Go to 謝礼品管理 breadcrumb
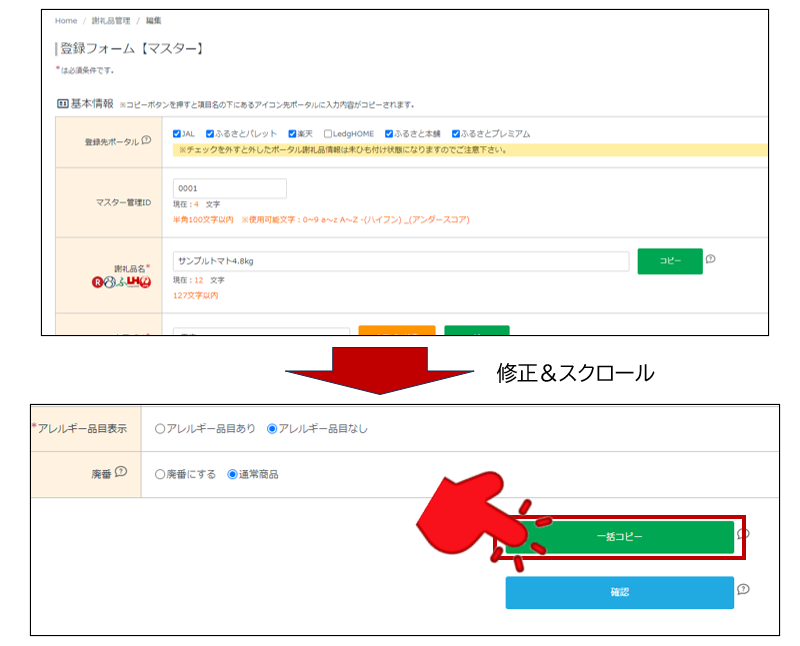This screenshot has height=646, width=800. (111, 20)
